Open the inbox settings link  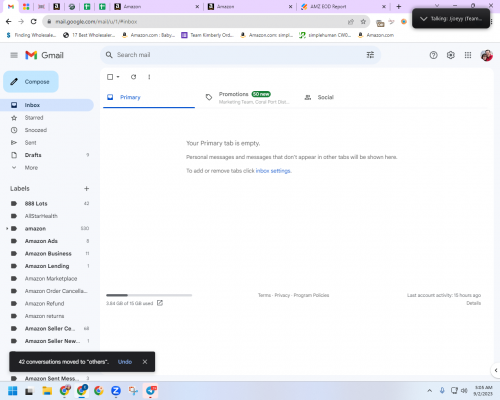(273, 171)
